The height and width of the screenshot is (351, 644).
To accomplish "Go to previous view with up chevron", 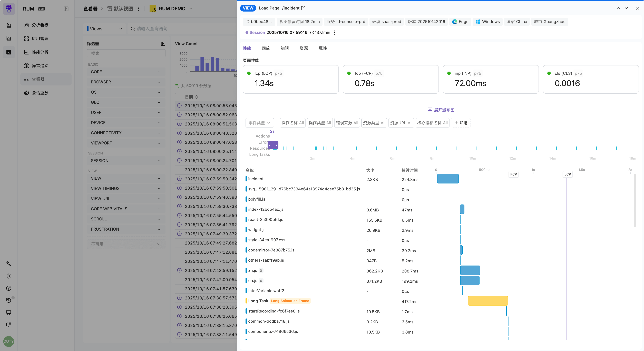I will pos(618,8).
